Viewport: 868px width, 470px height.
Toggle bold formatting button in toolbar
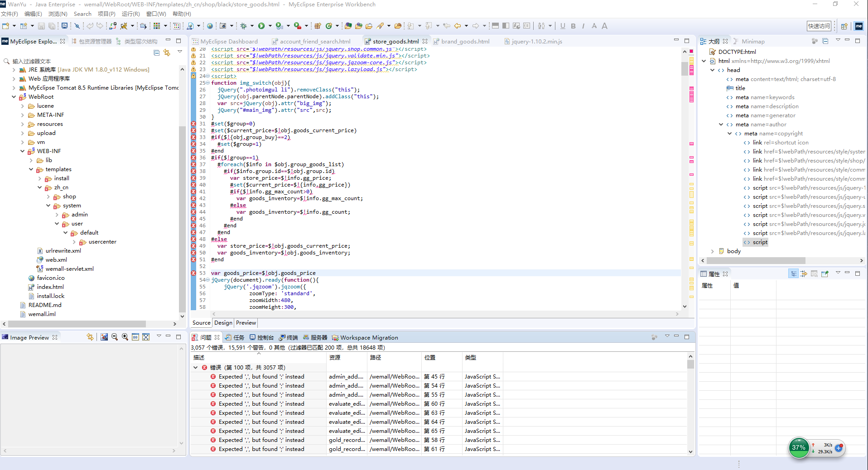(573, 26)
